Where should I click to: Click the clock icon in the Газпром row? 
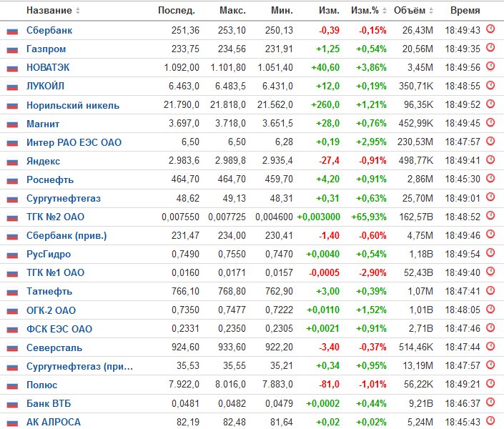tap(490, 48)
